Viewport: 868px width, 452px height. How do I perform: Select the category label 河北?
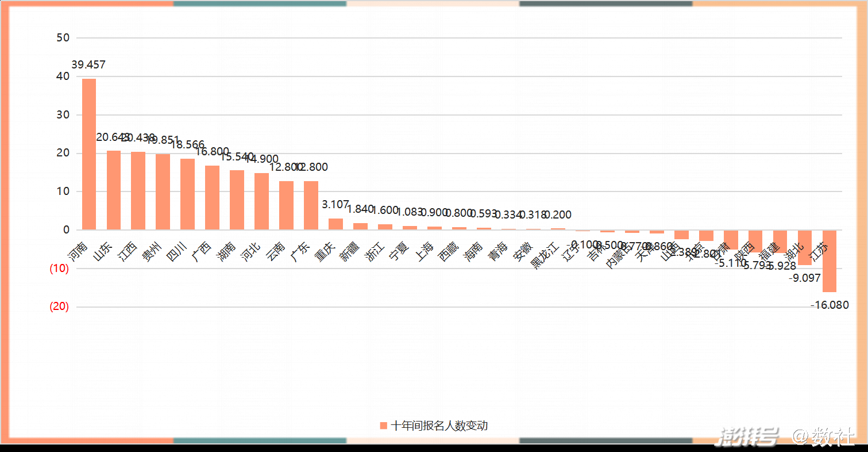250,252
